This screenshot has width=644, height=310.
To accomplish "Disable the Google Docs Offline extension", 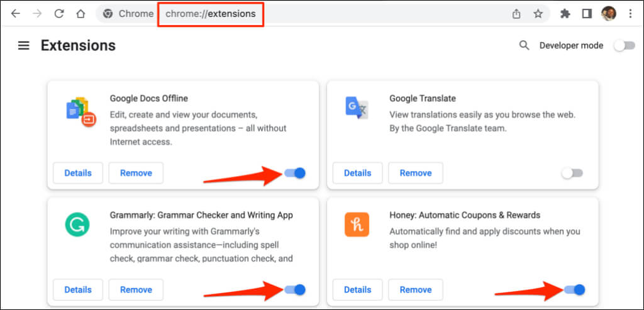I will [x=295, y=173].
